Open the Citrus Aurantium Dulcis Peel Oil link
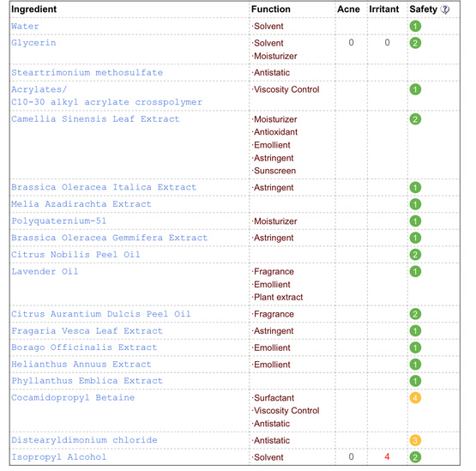The image size is (476, 471). point(101,314)
